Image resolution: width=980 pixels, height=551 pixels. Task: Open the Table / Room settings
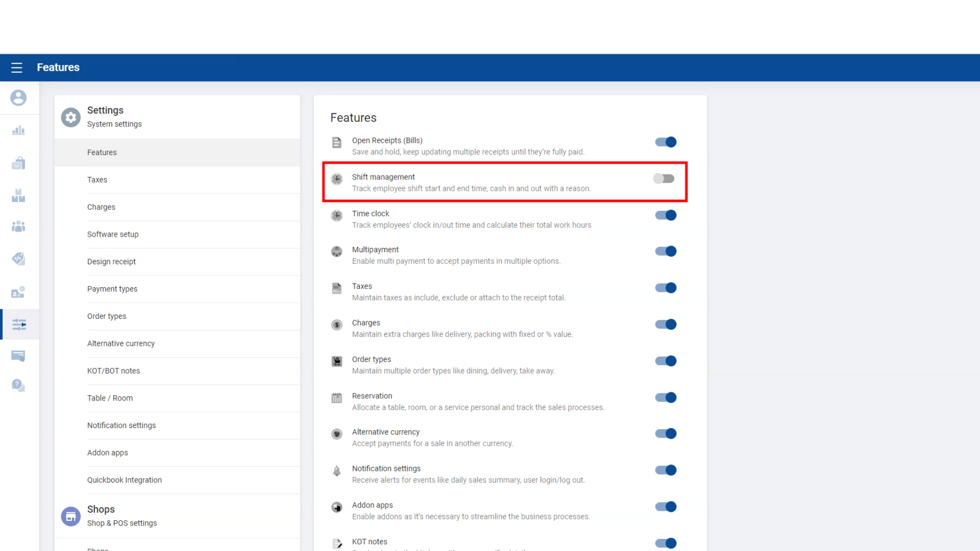pos(110,398)
